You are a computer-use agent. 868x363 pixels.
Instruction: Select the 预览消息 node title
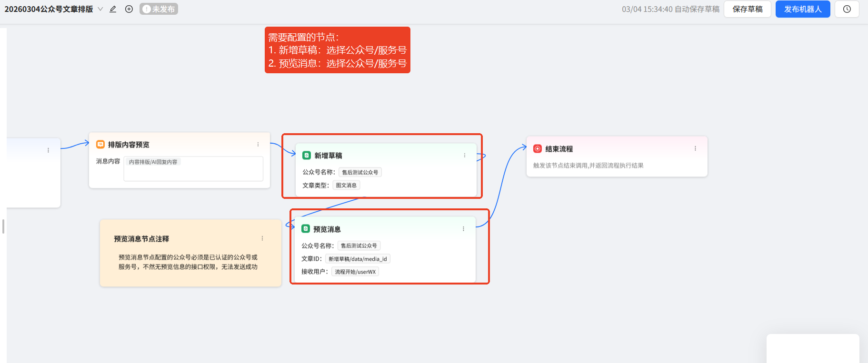327,229
